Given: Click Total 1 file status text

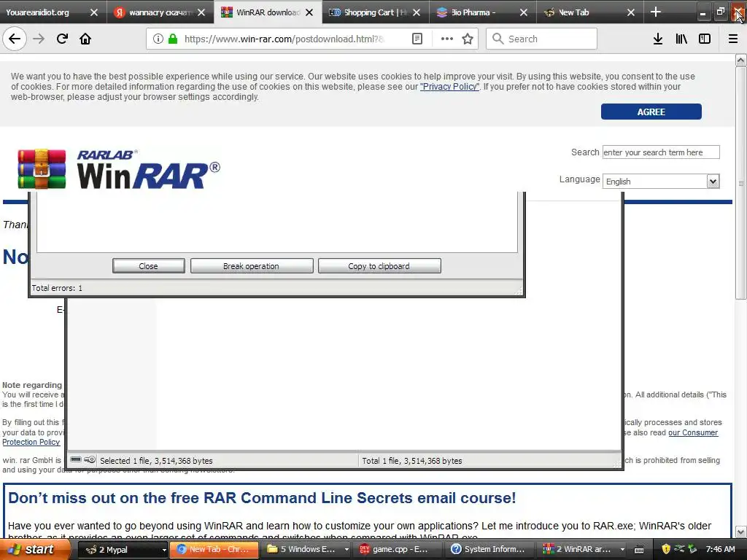Looking at the screenshot, I should coord(412,461).
